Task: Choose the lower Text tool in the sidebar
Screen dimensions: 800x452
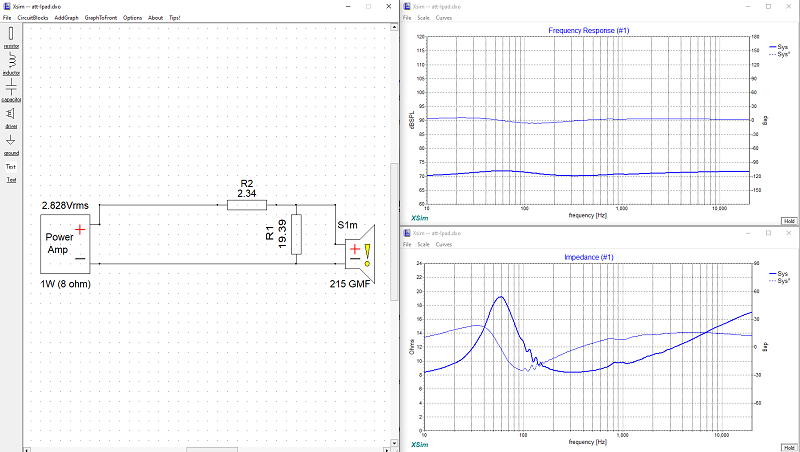Action: click(11, 180)
